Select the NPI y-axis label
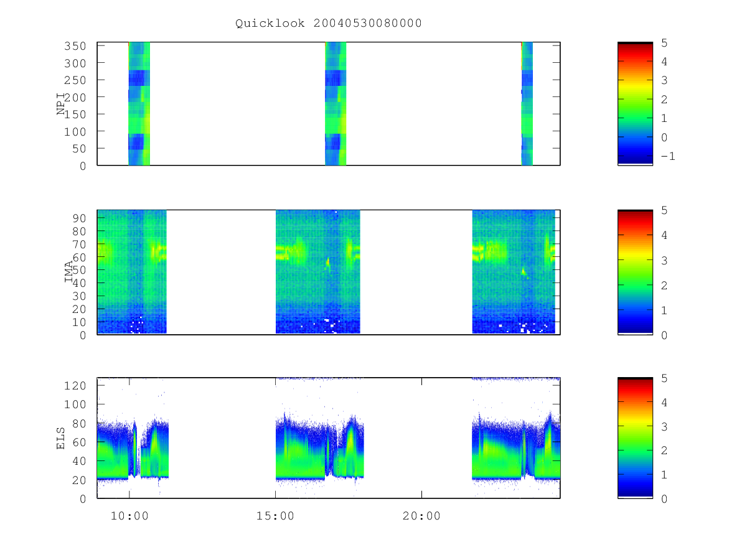 click(62, 104)
